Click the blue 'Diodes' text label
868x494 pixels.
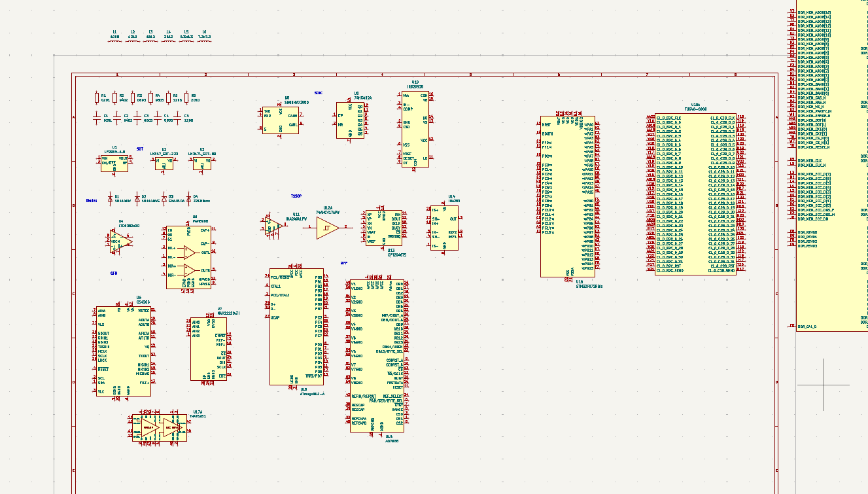click(91, 201)
